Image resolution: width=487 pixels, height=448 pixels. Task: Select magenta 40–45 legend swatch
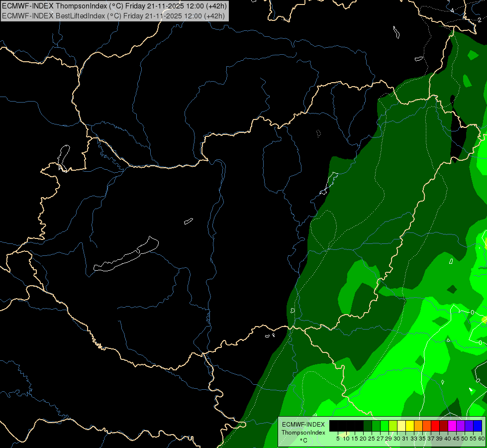coord(452,426)
